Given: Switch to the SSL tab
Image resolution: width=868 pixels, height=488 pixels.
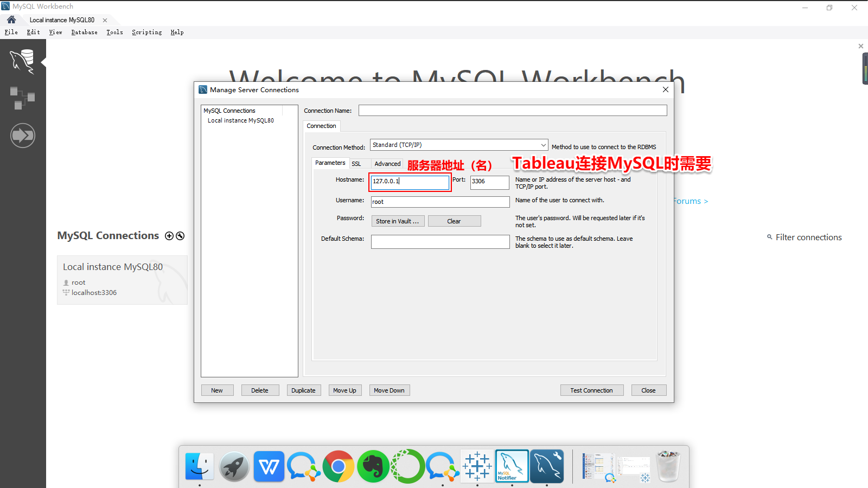Looking at the screenshot, I should pyautogui.click(x=356, y=164).
